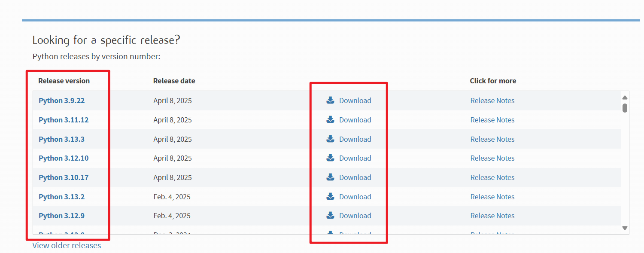The width and height of the screenshot is (644, 253).
Task: Click download icon for Python 3.12.9
Action: tap(330, 215)
